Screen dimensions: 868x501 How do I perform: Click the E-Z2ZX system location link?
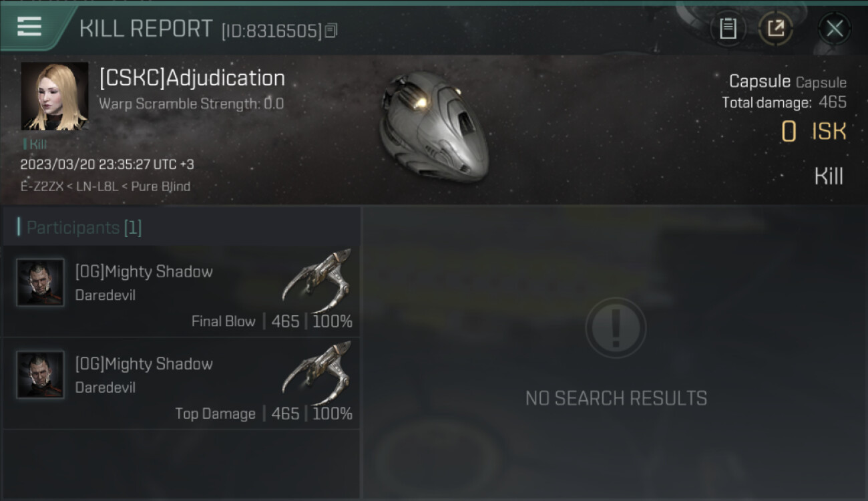(41, 186)
